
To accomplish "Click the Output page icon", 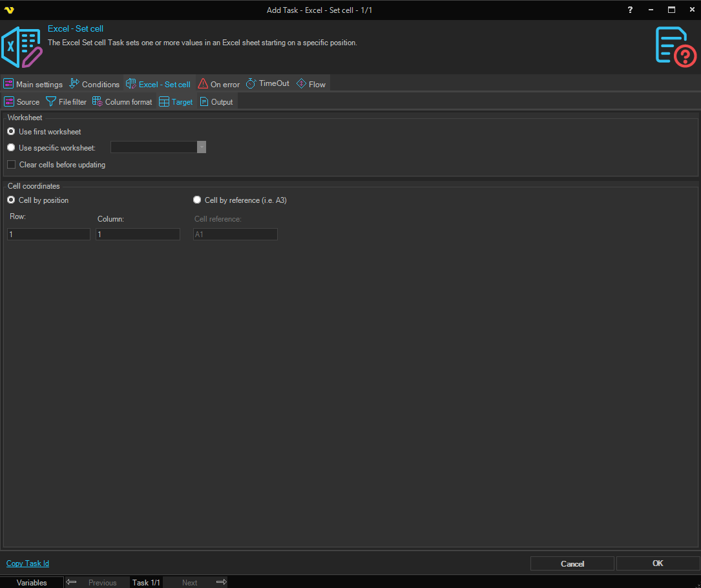I will 204,101.
